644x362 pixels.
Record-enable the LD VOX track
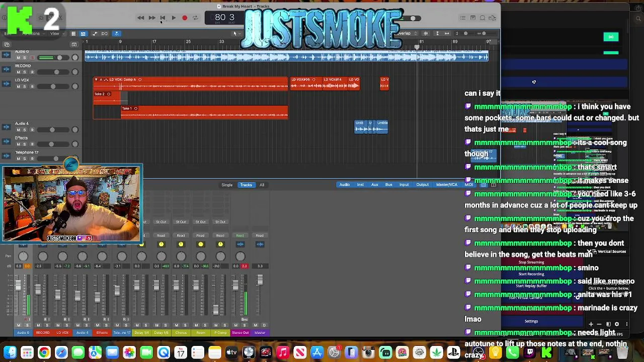pos(32,86)
